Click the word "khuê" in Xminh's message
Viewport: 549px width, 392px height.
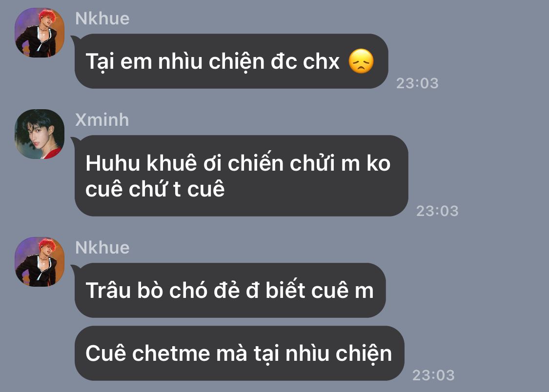click(x=172, y=163)
